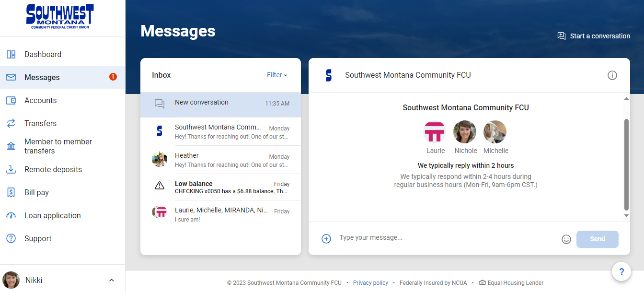Open the emoji picker
The width and height of the screenshot is (644, 293).
pyautogui.click(x=566, y=239)
